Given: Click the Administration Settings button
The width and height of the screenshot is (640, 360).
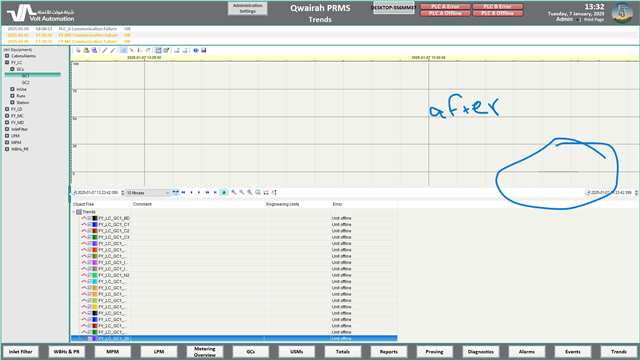Looking at the screenshot, I should click(248, 8).
